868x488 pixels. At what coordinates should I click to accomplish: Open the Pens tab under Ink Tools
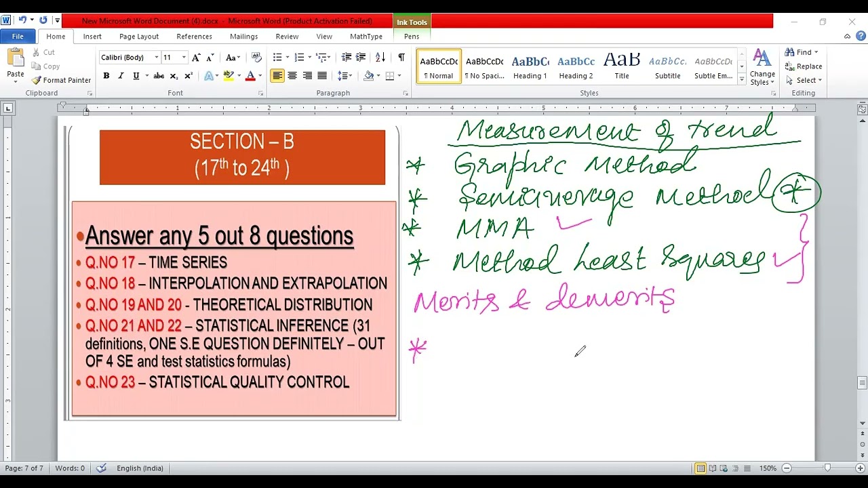[x=412, y=37]
